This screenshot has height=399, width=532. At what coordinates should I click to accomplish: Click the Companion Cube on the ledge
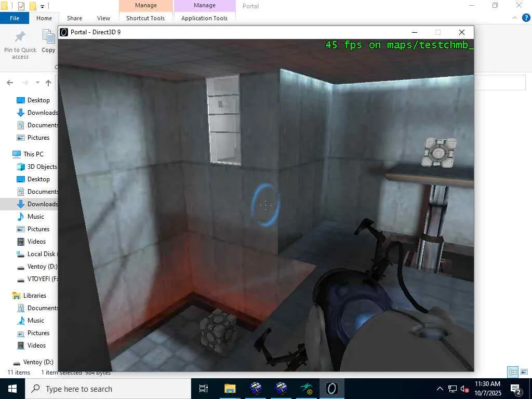440,153
